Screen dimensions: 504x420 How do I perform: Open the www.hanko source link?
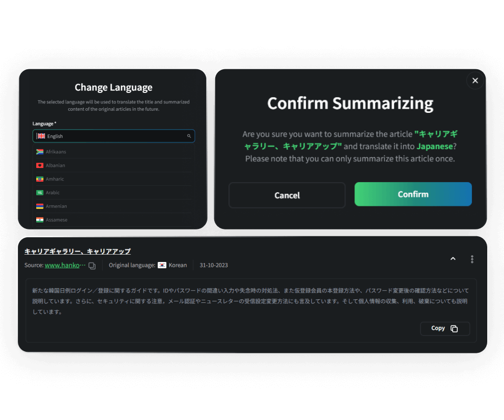(x=65, y=265)
